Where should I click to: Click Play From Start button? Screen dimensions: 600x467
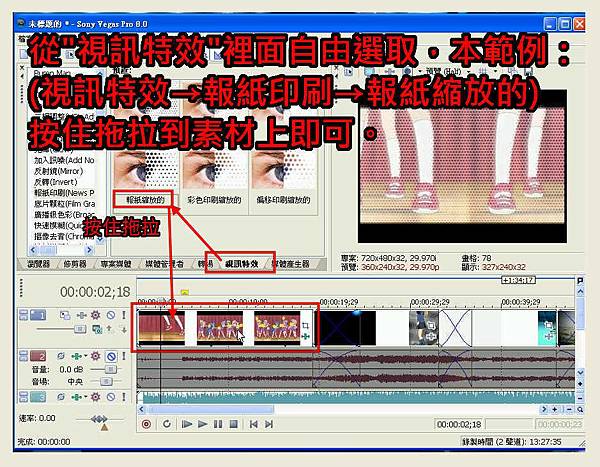(187, 424)
